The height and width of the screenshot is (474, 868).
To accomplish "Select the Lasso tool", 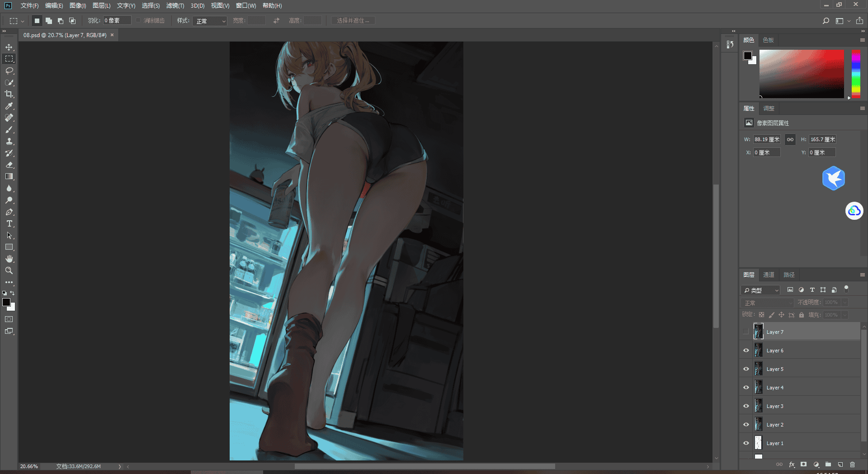I will pyautogui.click(x=9, y=71).
